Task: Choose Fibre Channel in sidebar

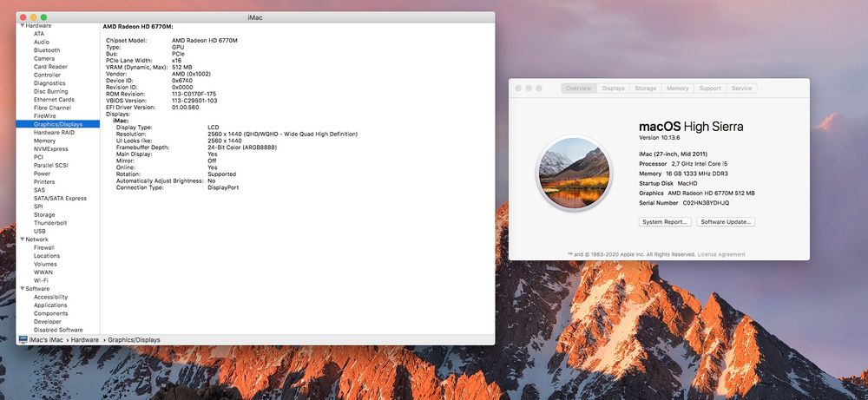Action: [52, 108]
